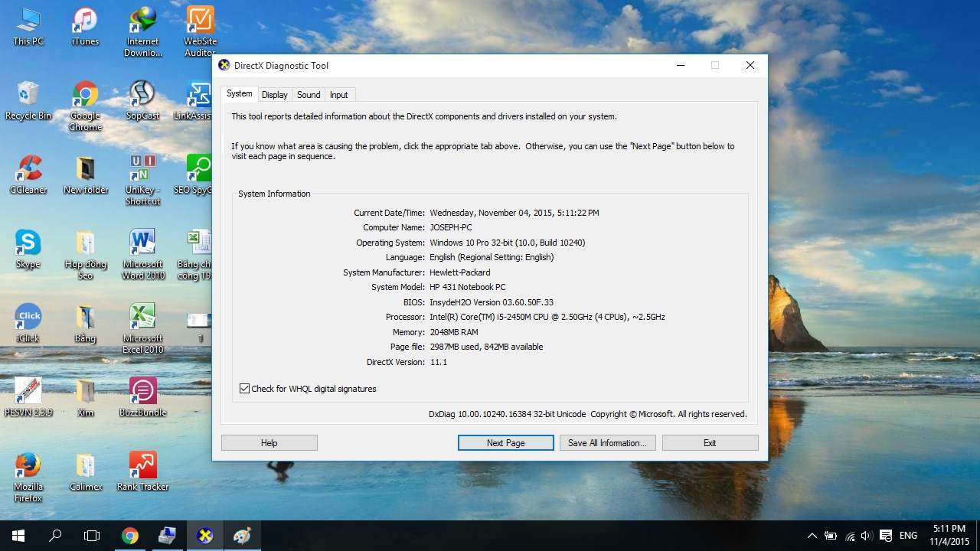Viewport: 980px width, 551px height.
Task: Select the Hợp đồng Seo folder
Action: (x=85, y=255)
